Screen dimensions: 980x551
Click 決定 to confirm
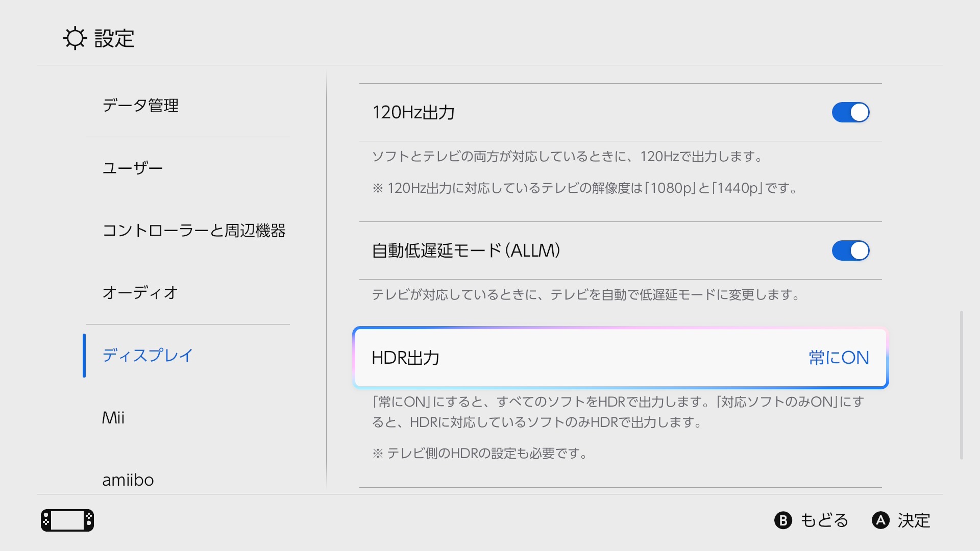[914, 520]
